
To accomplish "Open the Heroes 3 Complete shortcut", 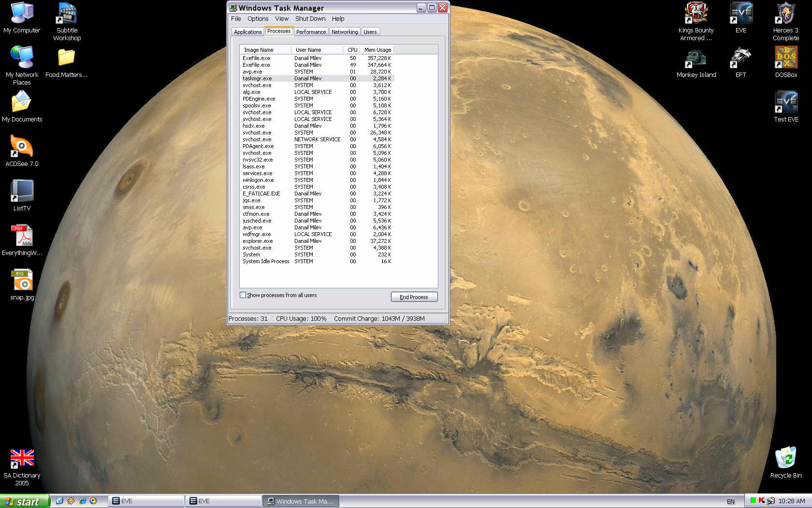I will (785, 14).
